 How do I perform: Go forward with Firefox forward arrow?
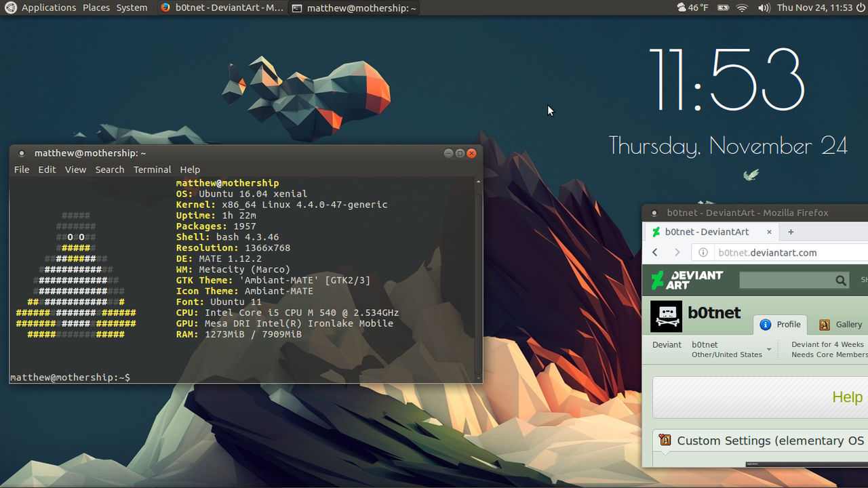coord(677,252)
